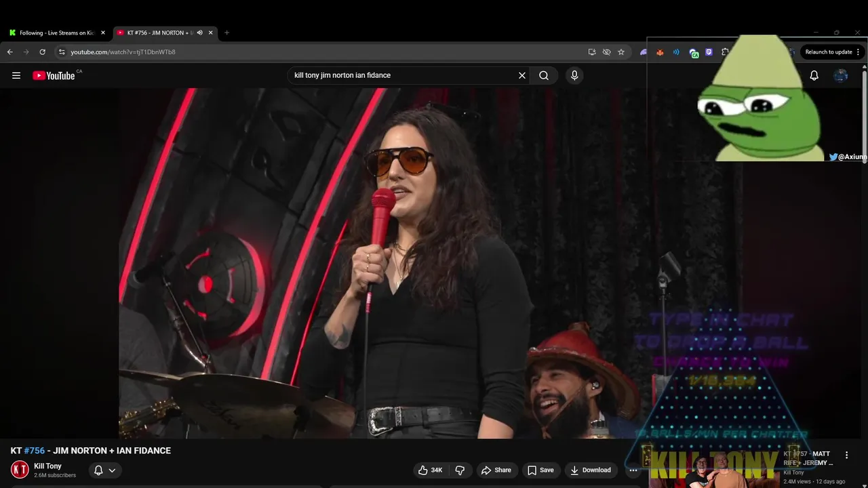Open the KT #757 - MATT RIFE title

pos(809,458)
